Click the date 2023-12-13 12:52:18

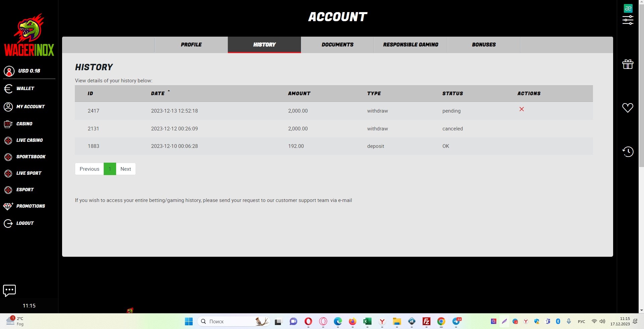[174, 111]
